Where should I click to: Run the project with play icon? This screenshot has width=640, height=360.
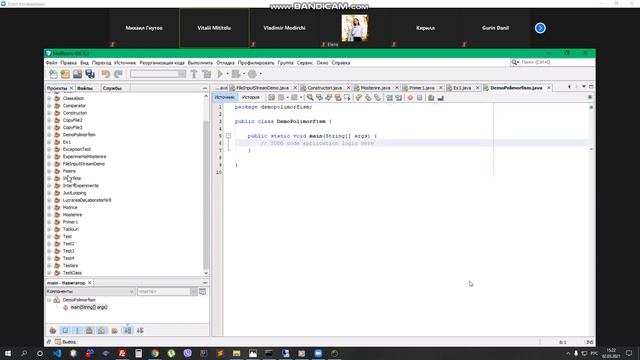coord(220,74)
